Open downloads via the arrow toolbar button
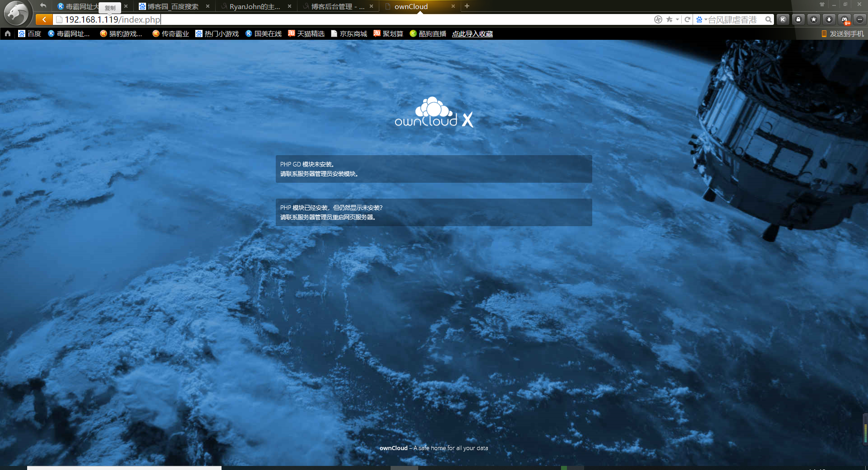Image resolution: width=868 pixels, height=470 pixels. (829, 19)
